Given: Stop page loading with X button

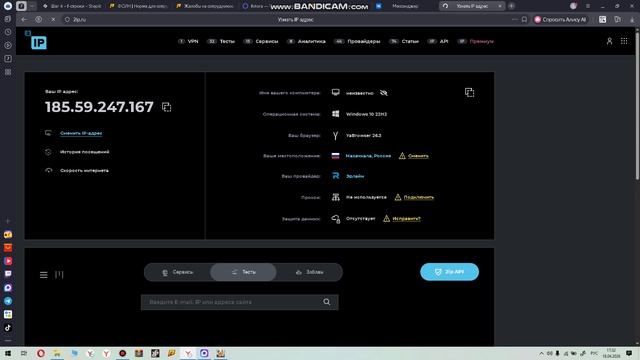Looking at the screenshot, I should click(53, 19).
